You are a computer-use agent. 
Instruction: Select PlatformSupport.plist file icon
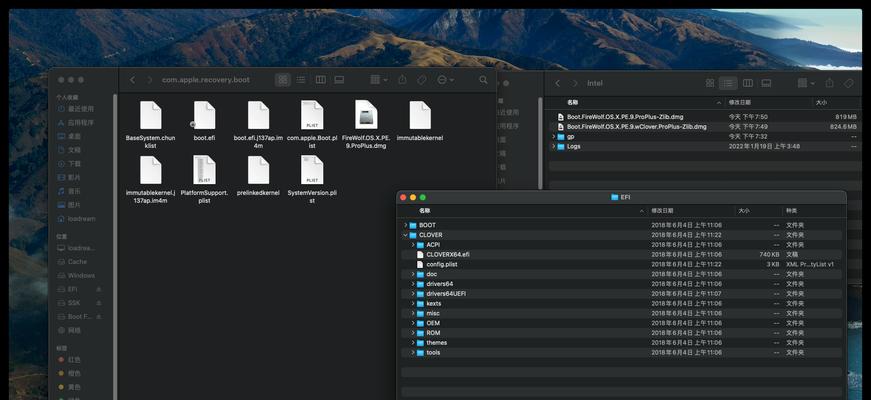(x=204, y=170)
